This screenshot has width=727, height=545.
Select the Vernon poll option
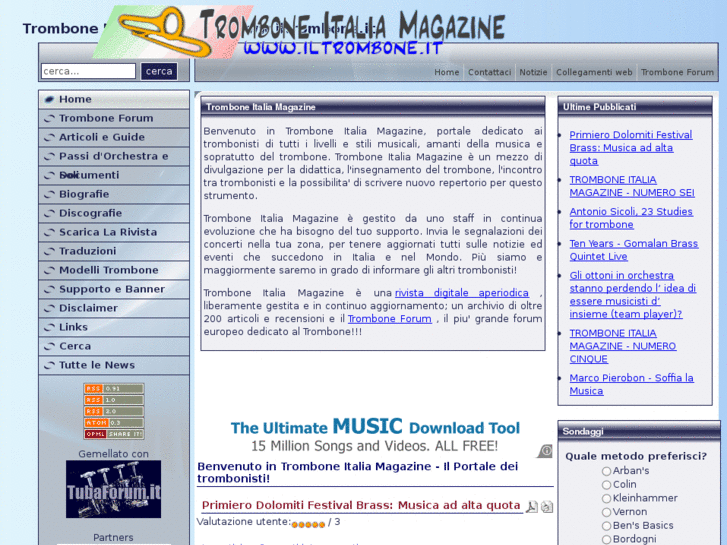pyautogui.click(x=606, y=512)
